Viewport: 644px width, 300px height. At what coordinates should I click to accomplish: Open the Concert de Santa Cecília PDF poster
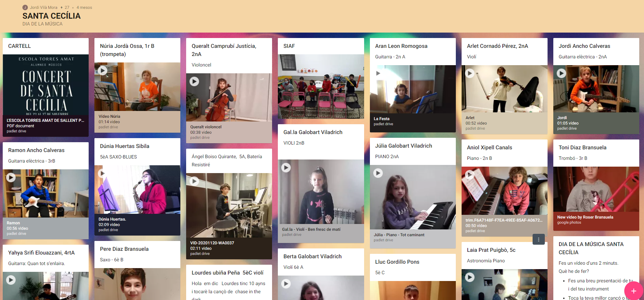tap(46, 85)
